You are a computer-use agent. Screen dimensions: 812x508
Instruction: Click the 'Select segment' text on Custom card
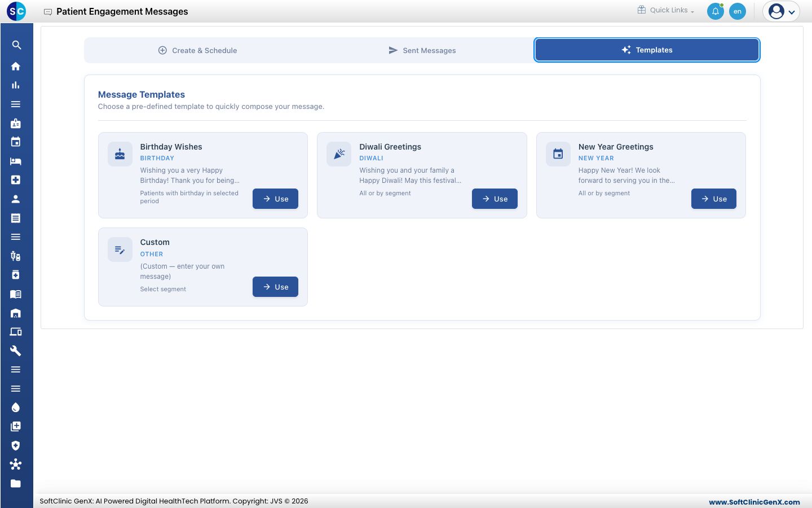(163, 289)
